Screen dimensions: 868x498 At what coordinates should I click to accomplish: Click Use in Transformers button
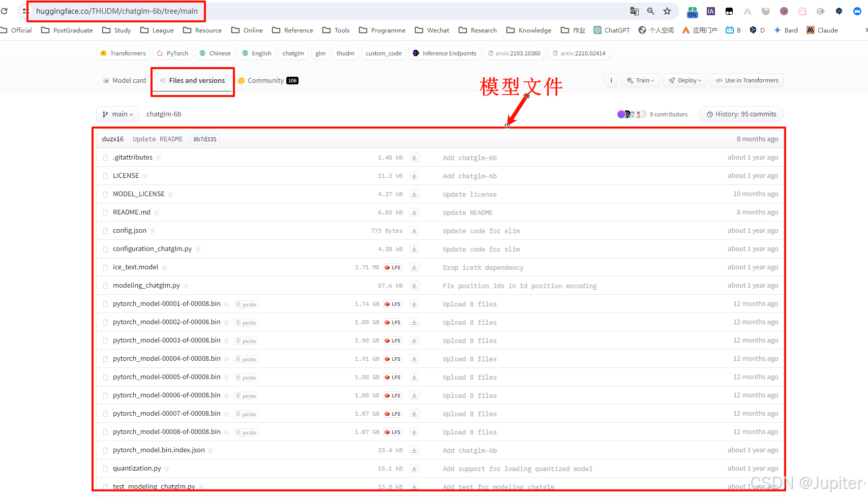pyautogui.click(x=747, y=80)
